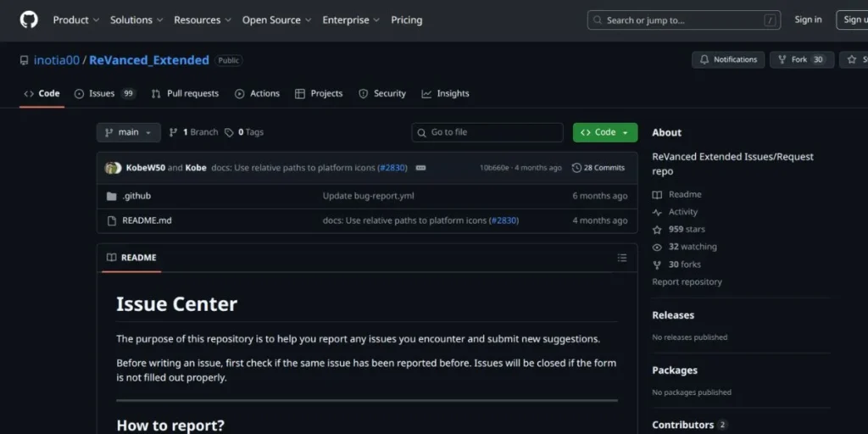
Task: Open the main branch selector dropdown
Action: tap(129, 132)
